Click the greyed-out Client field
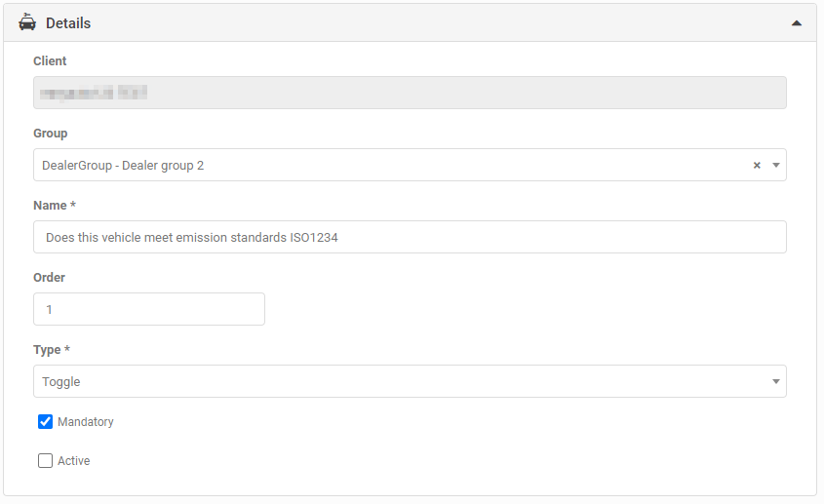This screenshot has height=504, width=824. click(410, 93)
